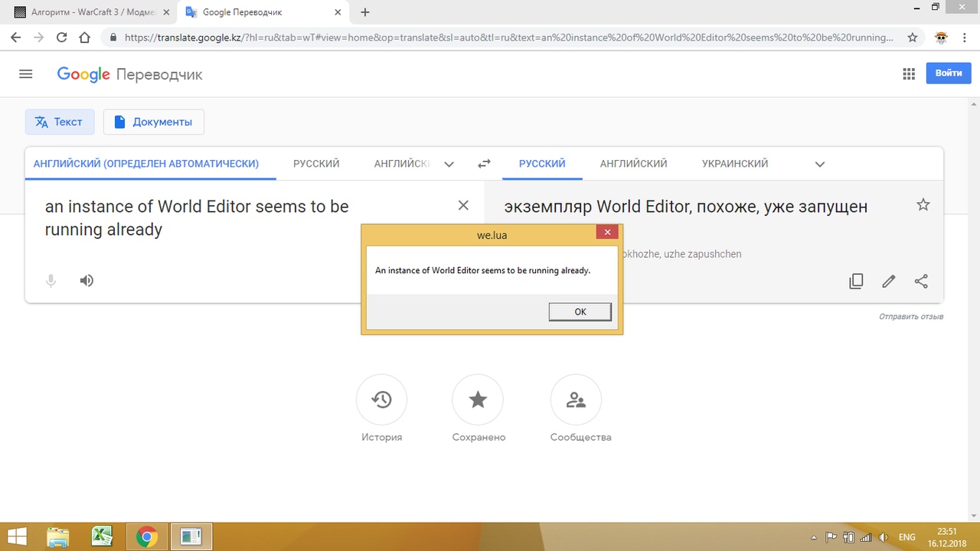
Task: Open the pirate skull extension icon
Action: [941, 37]
